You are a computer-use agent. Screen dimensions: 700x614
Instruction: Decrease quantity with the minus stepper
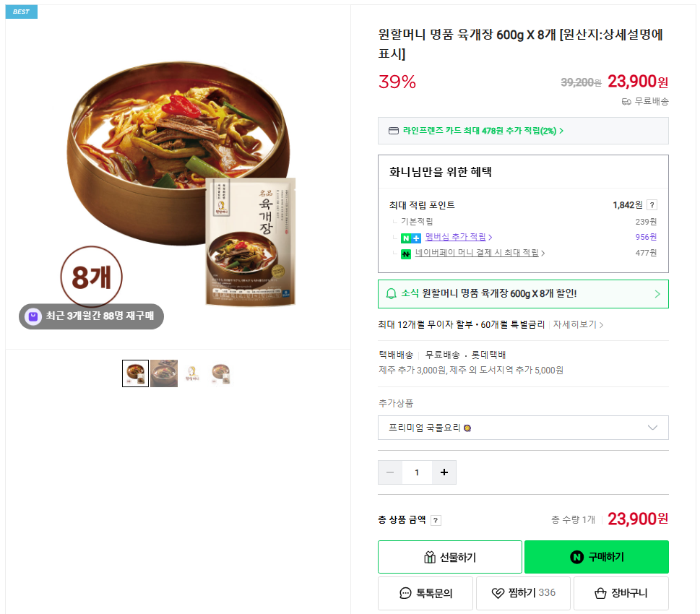tap(390, 472)
